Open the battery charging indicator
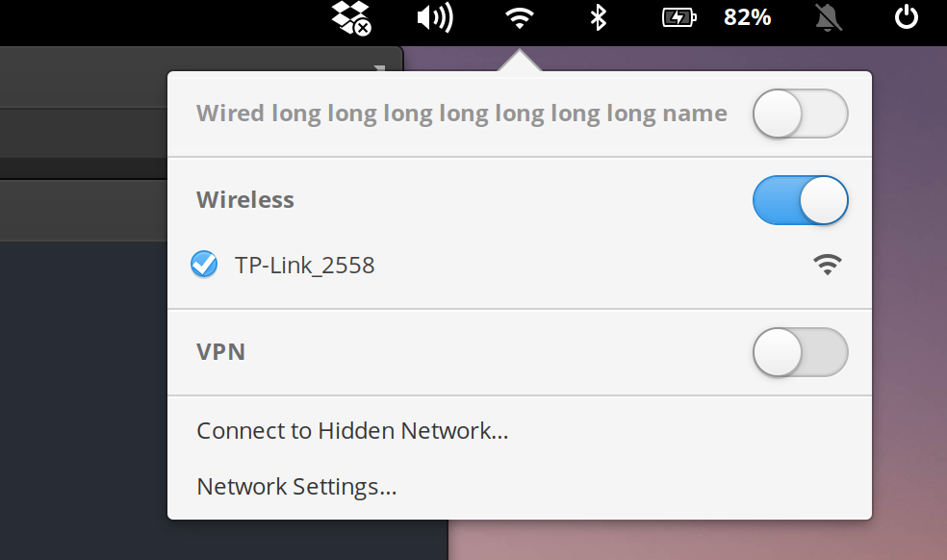Image resolution: width=947 pixels, height=560 pixels. (x=678, y=17)
